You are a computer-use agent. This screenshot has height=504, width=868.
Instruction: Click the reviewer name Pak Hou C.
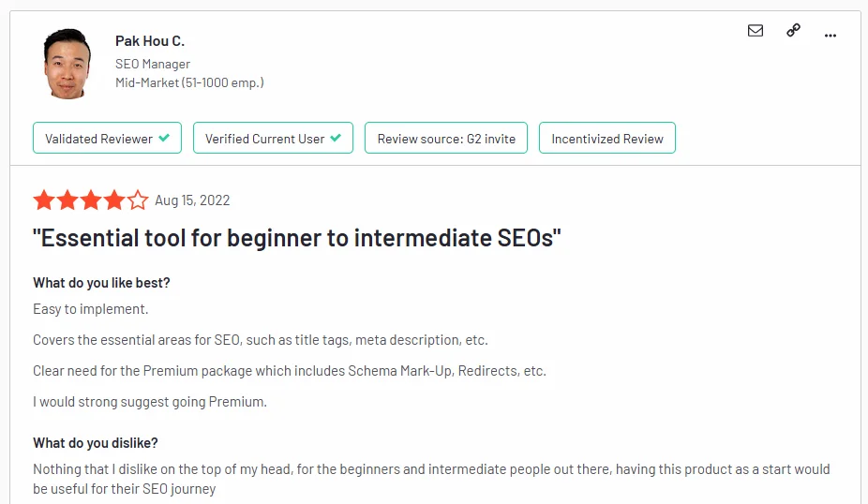click(x=150, y=40)
